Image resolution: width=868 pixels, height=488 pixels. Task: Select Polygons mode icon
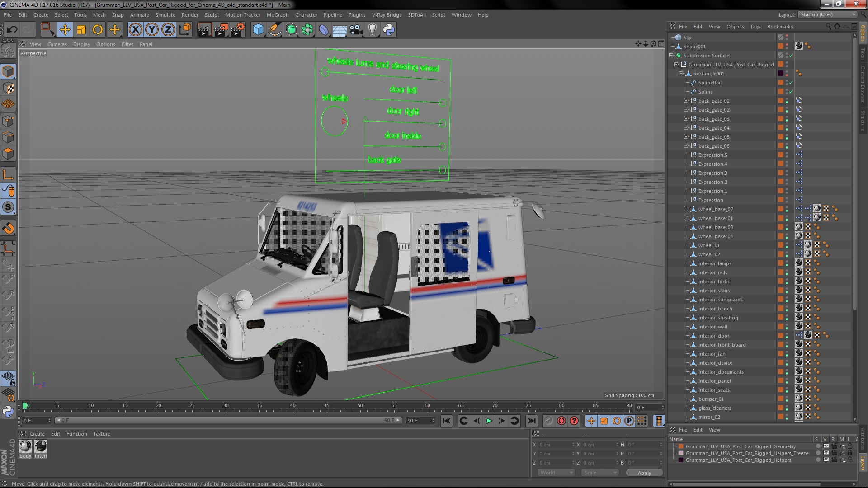pos(8,154)
